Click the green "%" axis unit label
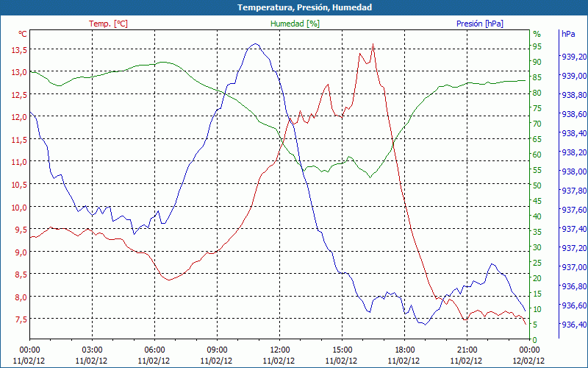Image resolution: width=588 pixels, height=368 pixels. click(x=537, y=34)
